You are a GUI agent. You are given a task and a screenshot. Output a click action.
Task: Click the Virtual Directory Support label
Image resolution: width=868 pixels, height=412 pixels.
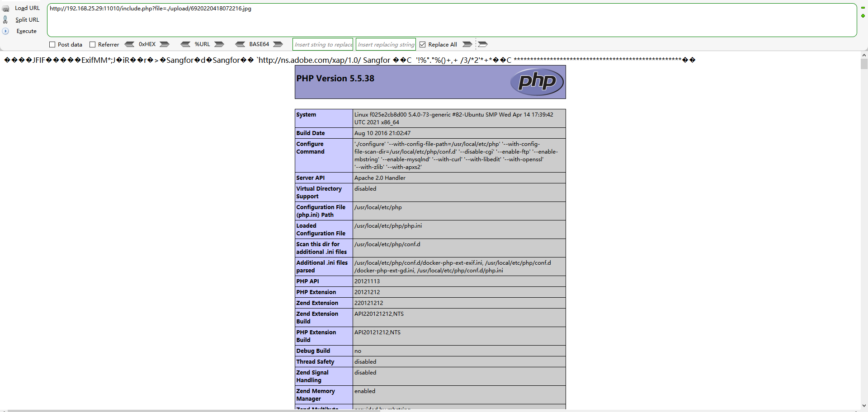tap(319, 192)
